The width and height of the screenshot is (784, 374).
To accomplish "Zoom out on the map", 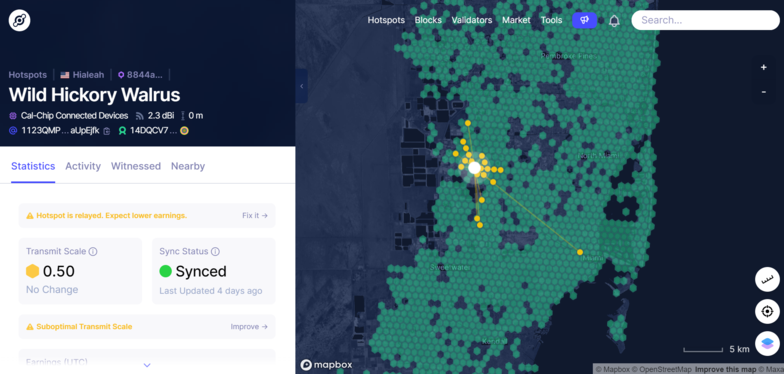I will [x=764, y=92].
